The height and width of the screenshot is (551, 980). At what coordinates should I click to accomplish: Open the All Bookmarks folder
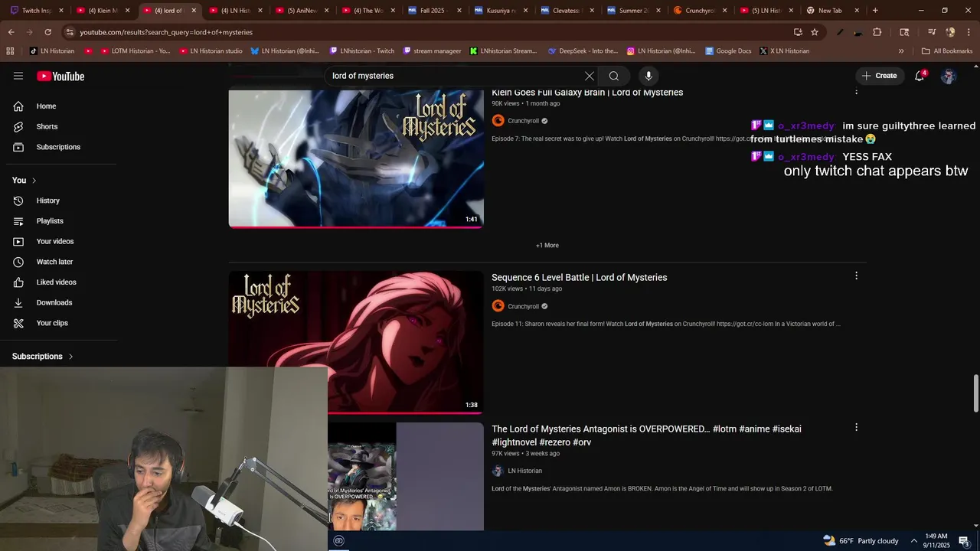click(x=947, y=51)
